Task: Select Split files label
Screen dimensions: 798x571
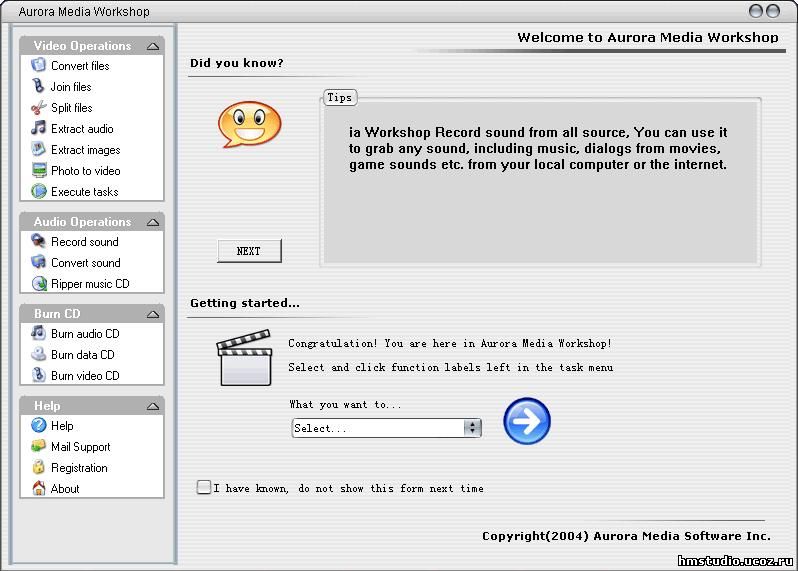Action: [x=72, y=108]
